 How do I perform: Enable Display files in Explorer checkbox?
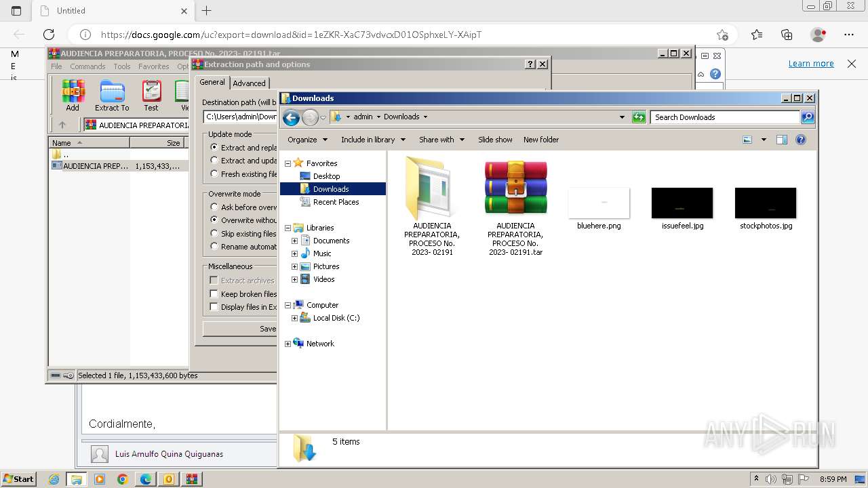[214, 306]
